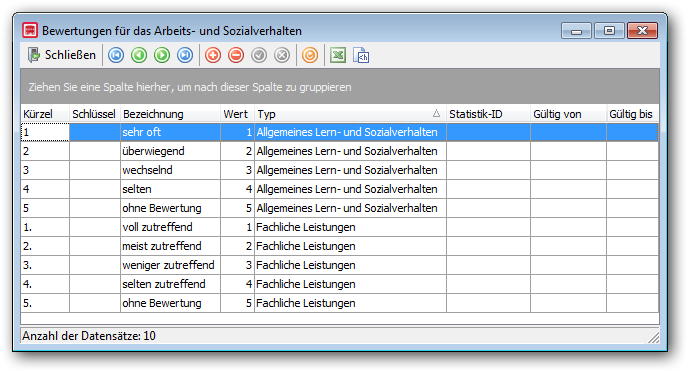Click the grey checkmark save icon
688x372 pixels.
tap(259, 55)
